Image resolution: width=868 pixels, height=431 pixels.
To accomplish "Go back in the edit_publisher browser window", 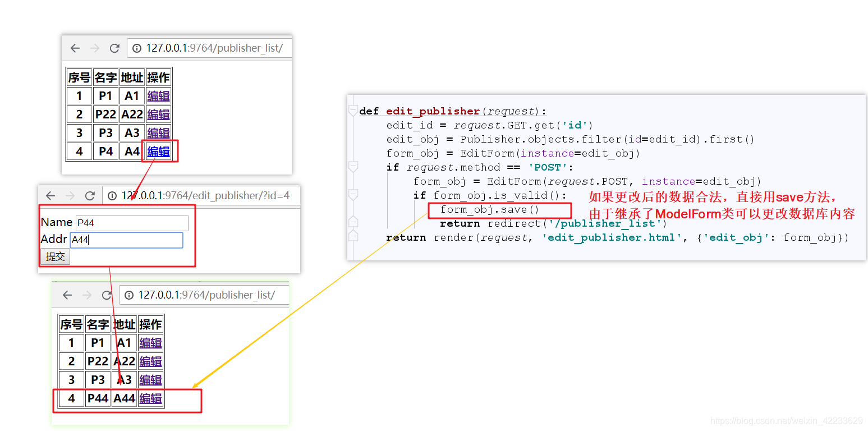I will (x=50, y=196).
